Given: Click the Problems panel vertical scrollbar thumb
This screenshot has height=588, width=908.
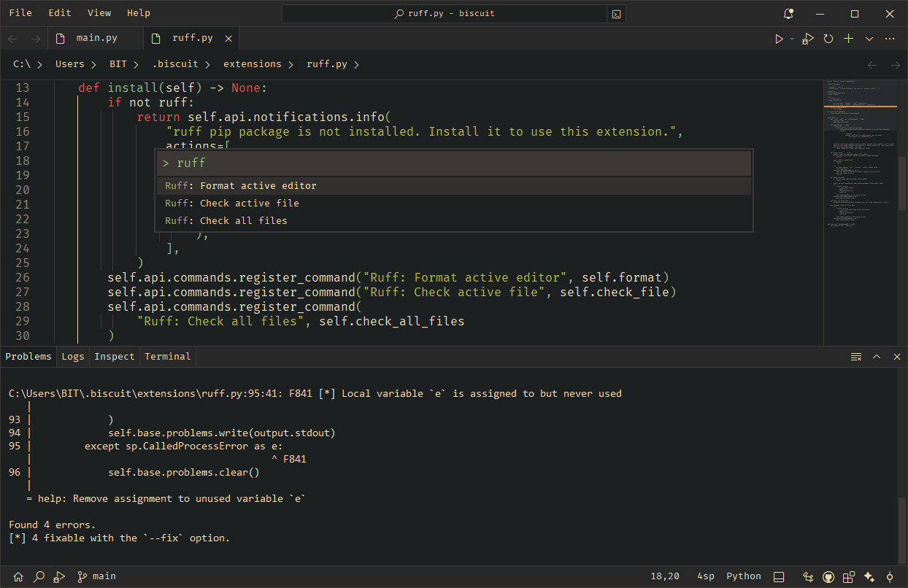Looking at the screenshot, I should (x=902, y=530).
